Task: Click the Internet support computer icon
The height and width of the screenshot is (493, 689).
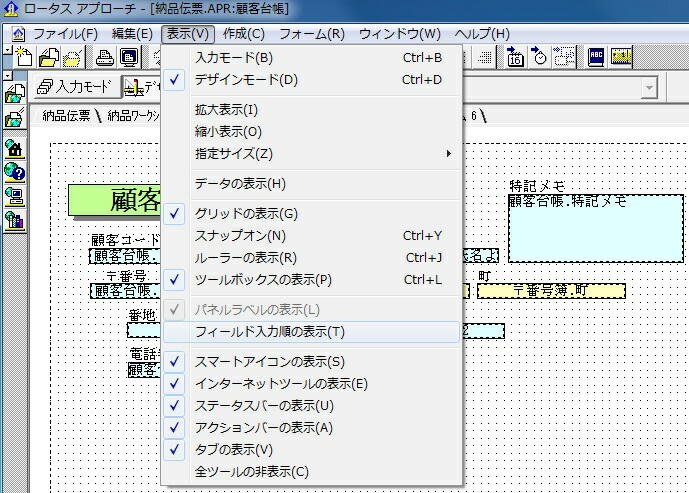Action: coord(15,196)
